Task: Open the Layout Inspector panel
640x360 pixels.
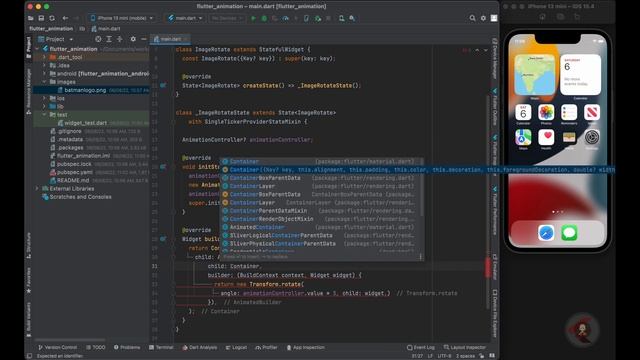Action: tap(464, 347)
